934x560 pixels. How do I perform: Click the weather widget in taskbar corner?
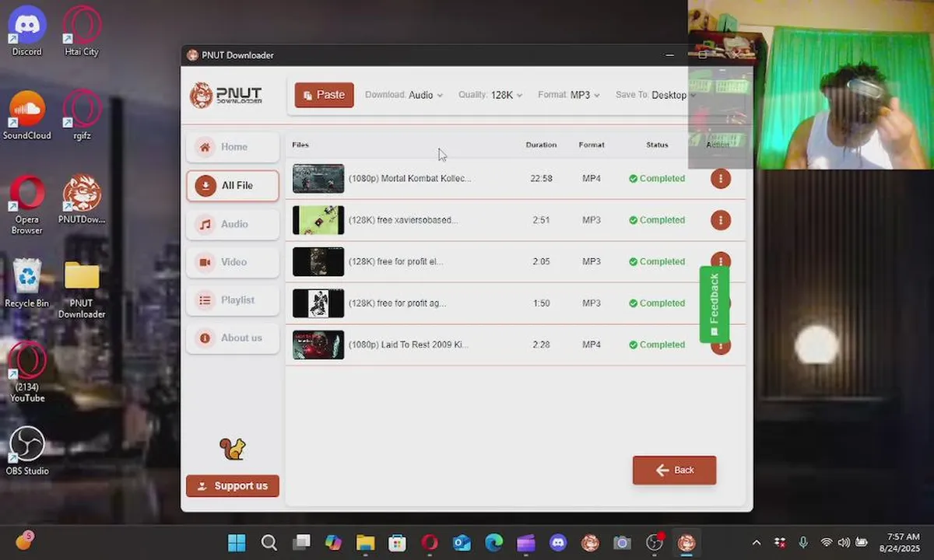[x=25, y=541]
